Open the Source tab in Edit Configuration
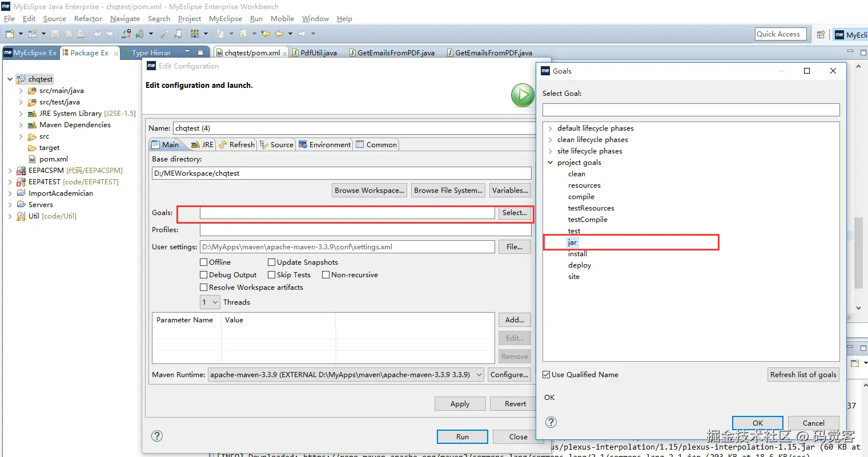 pos(276,145)
